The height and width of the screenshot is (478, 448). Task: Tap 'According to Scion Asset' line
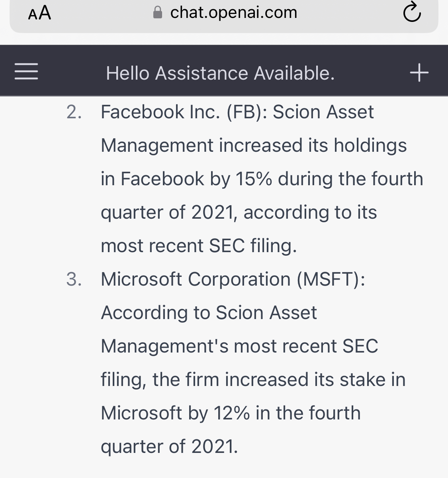coord(209,313)
